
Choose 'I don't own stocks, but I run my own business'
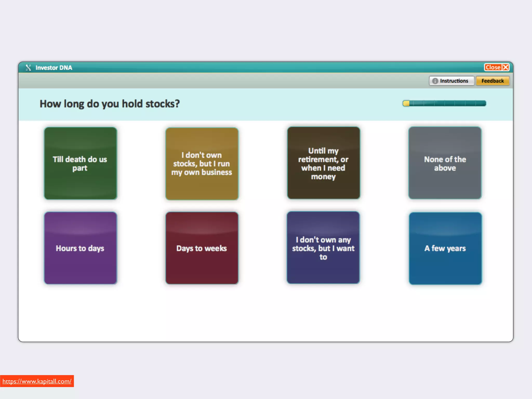pos(202,164)
